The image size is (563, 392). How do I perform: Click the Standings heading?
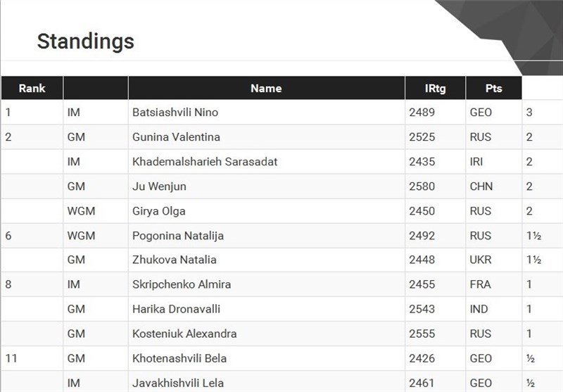tap(85, 41)
